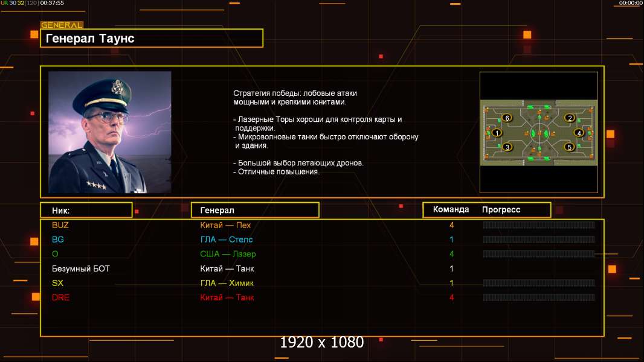Click the 00:37:55 timer readout
The width and height of the screenshot is (644, 362).
click(52, 3)
